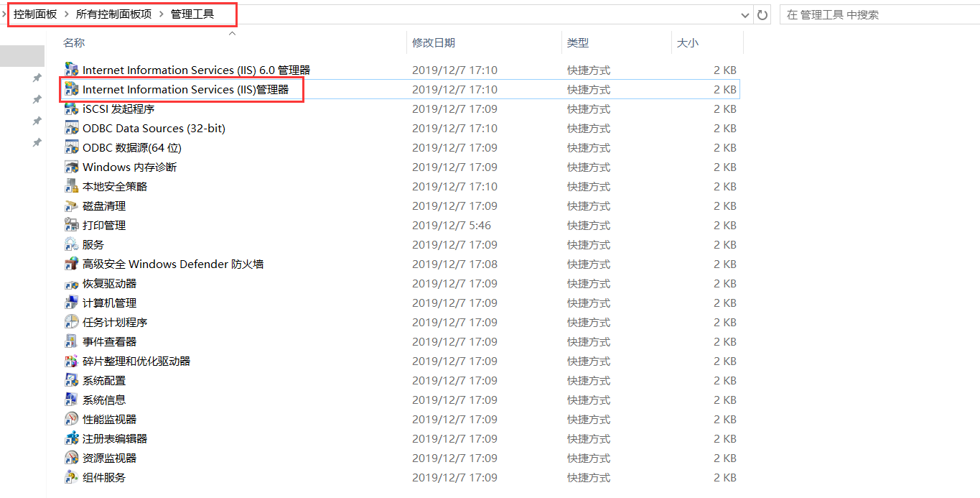The width and height of the screenshot is (980, 498).
Task: Select the 服务 gear icon
Action: [x=71, y=244]
